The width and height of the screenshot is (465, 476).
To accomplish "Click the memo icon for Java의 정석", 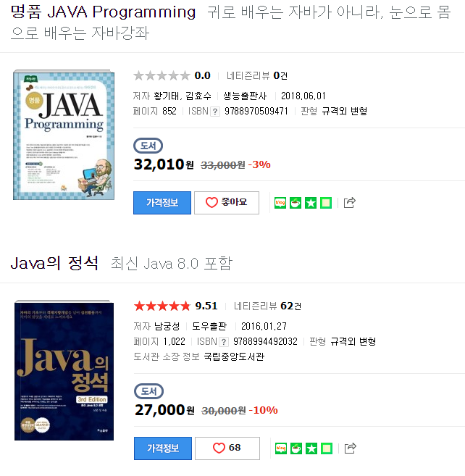I will pyautogui.click(x=327, y=448).
